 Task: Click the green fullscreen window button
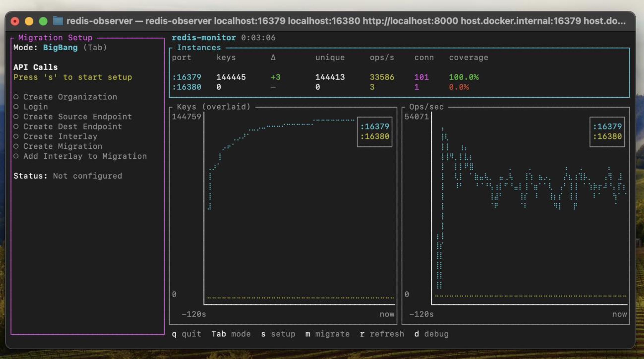pos(43,21)
